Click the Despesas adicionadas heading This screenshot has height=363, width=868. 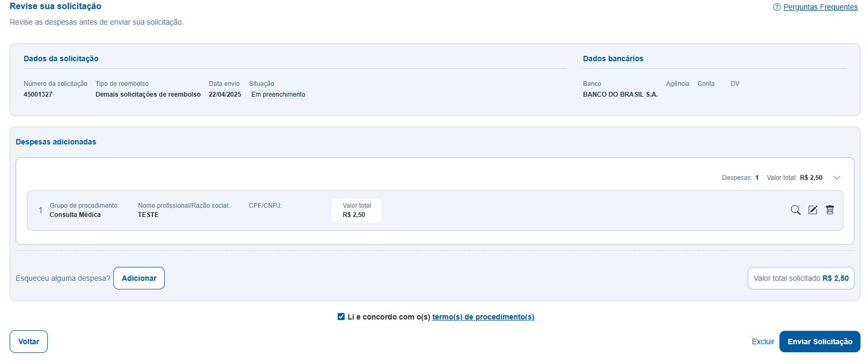coord(56,142)
